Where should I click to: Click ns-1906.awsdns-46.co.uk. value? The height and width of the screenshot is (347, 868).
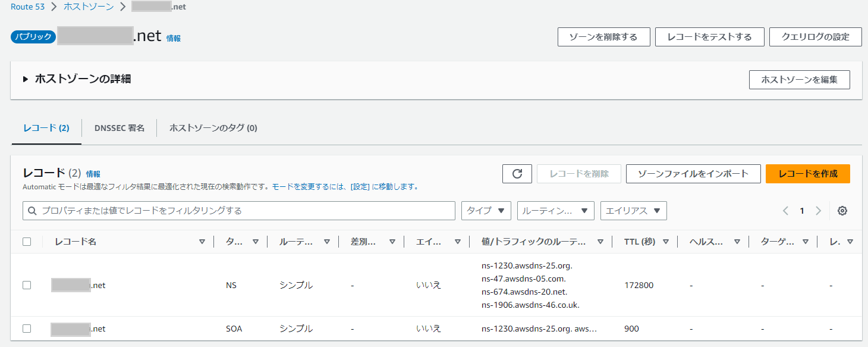tap(530, 305)
